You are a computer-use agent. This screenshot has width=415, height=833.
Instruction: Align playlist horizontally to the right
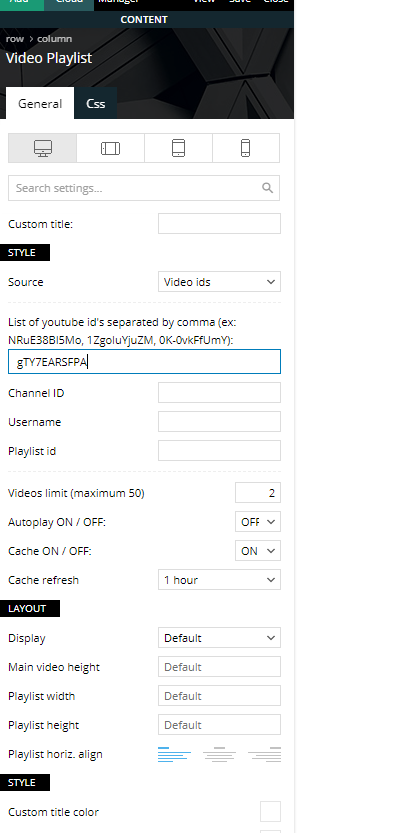pos(265,754)
